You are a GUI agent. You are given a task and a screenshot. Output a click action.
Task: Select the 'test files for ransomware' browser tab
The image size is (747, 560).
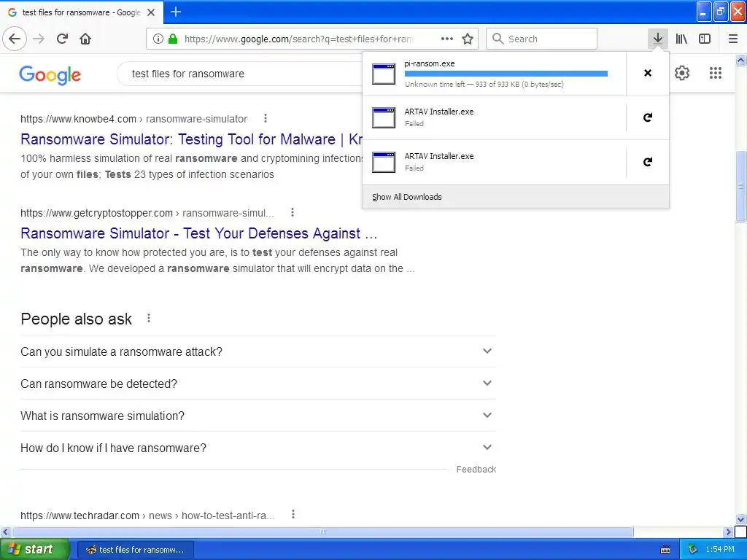tap(82, 12)
